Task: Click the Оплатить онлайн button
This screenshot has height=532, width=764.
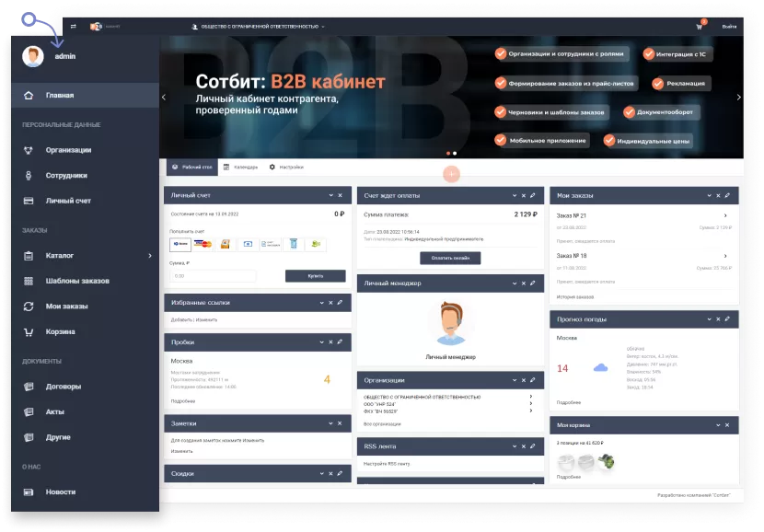Action: click(x=450, y=258)
